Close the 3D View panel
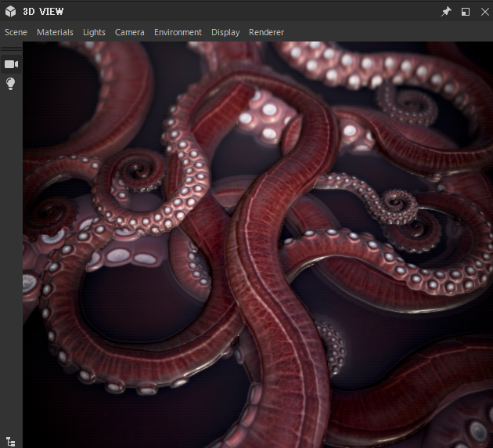The width and height of the screenshot is (493, 448). [485, 12]
